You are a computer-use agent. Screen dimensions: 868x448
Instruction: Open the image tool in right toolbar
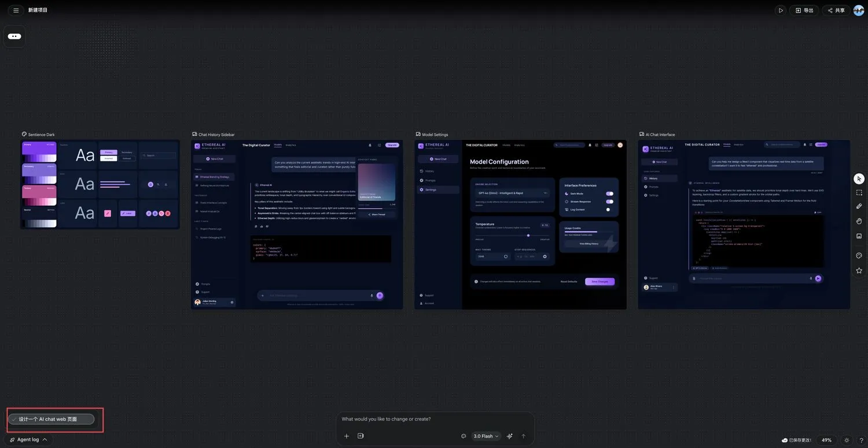click(x=859, y=236)
